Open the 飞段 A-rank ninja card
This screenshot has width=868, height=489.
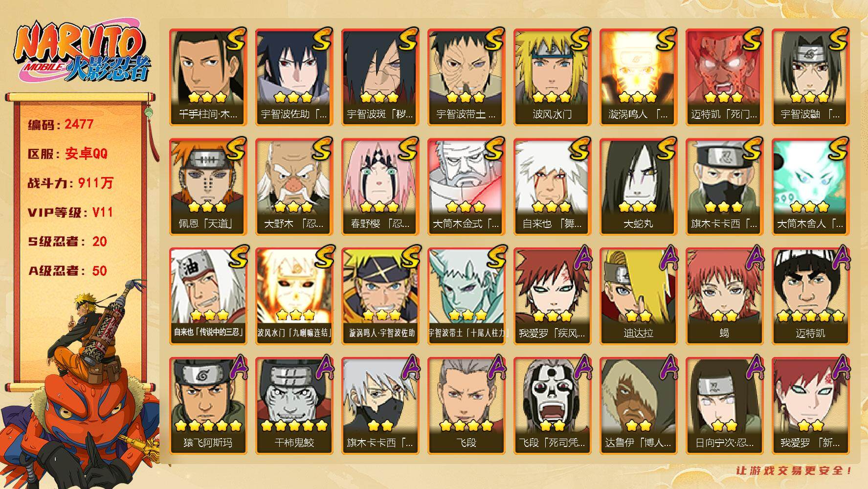[x=466, y=405]
